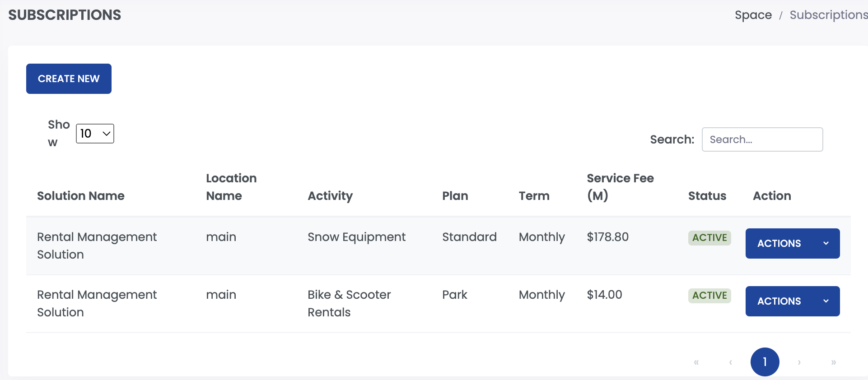
Task: Open the Subscriptions breadcrumb link
Action: click(829, 15)
